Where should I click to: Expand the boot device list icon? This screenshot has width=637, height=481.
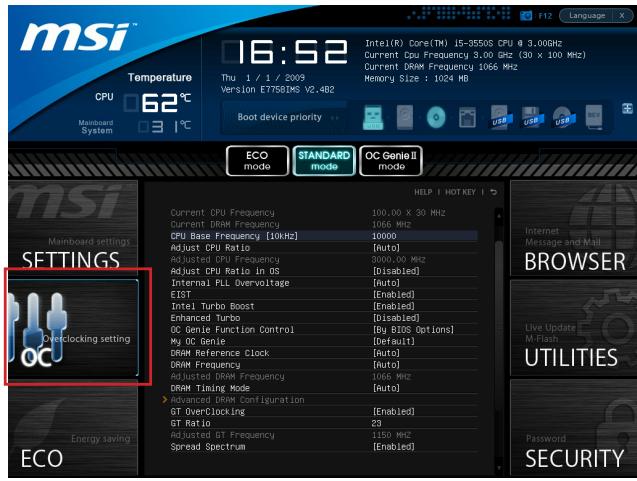[627, 108]
